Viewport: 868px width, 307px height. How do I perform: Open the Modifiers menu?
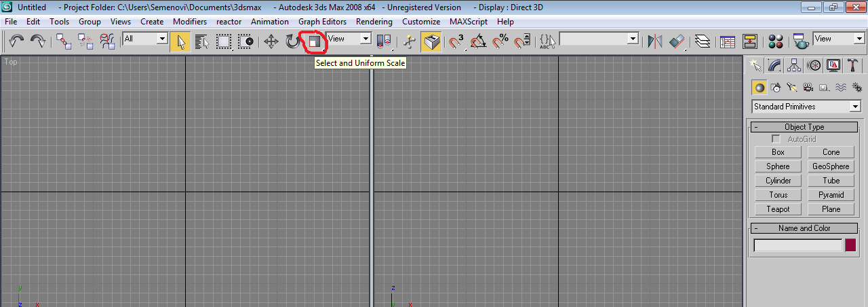[x=190, y=22]
